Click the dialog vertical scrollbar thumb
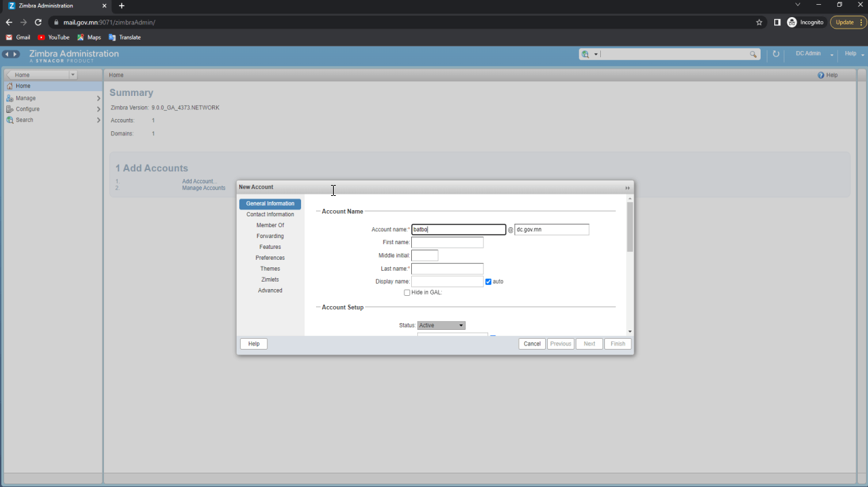Screen dimensions: 868x487 click(x=630, y=227)
